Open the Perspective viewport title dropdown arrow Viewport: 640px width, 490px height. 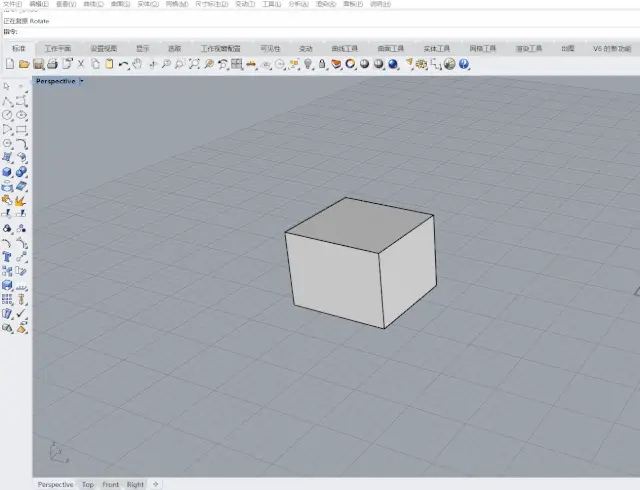81,81
